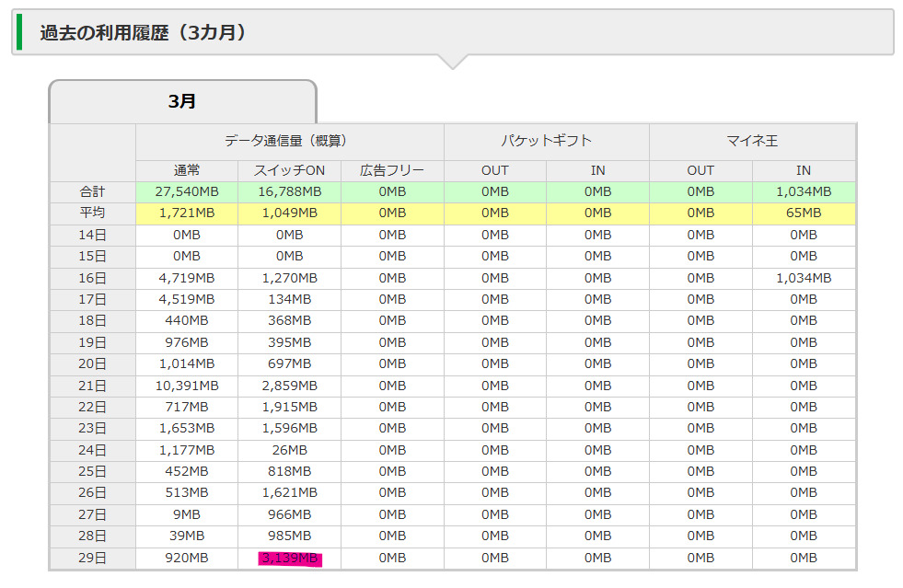Select the 3月 tab

(182, 101)
